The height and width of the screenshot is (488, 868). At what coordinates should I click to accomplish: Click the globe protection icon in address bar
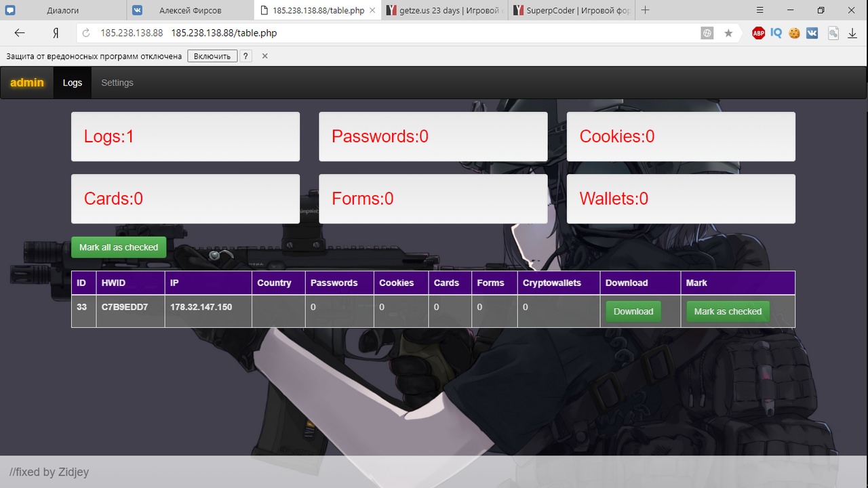pyautogui.click(x=707, y=33)
